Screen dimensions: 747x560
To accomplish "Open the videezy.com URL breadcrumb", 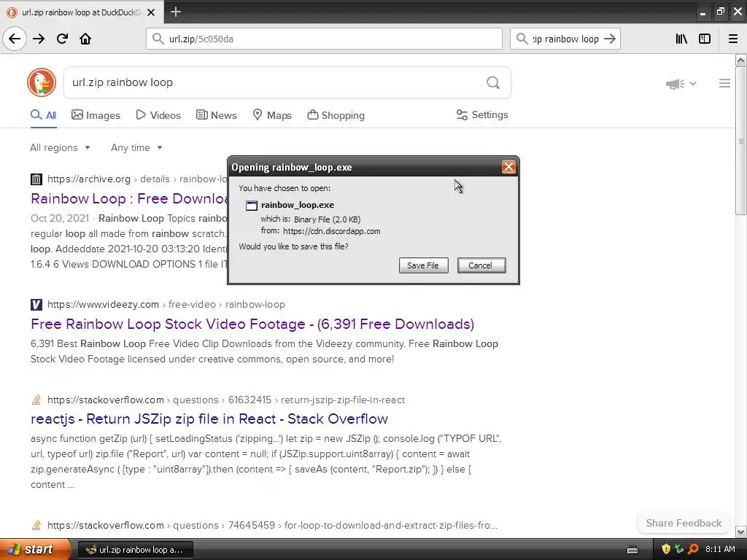I will click(x=166, y=304).
